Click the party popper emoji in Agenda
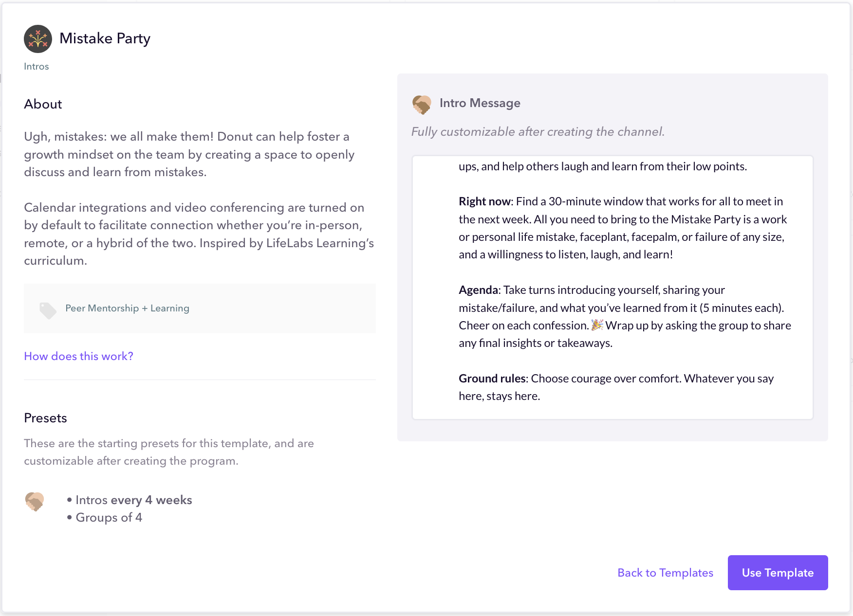The height and width of the screenshot is (616, 853). coord(597,325)
